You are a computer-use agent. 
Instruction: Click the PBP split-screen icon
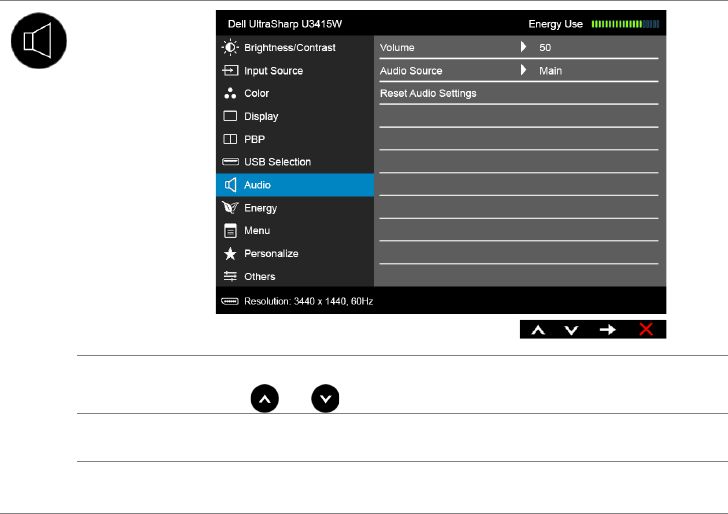point(230,139)
